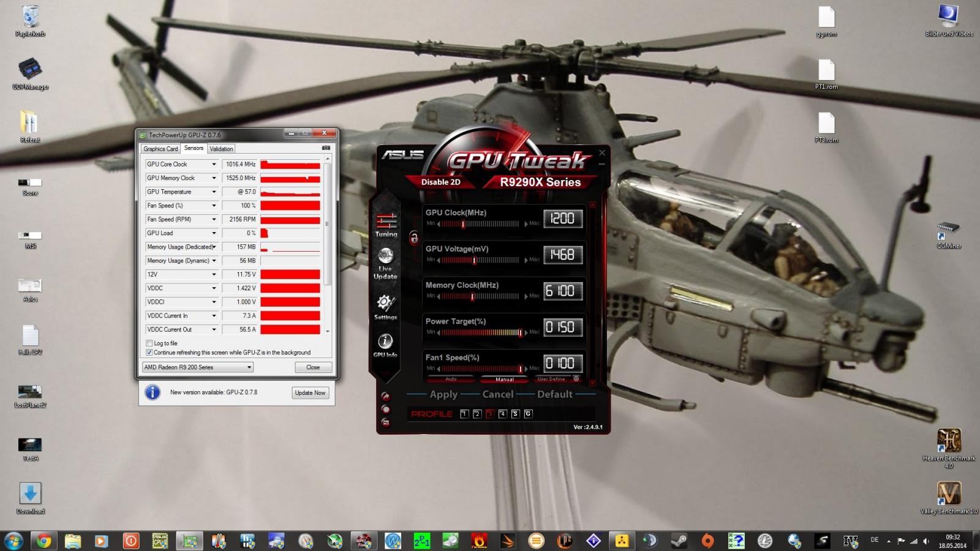980x551 pixels.
Task: Switch to the Sensors tab
Action: 194,148
